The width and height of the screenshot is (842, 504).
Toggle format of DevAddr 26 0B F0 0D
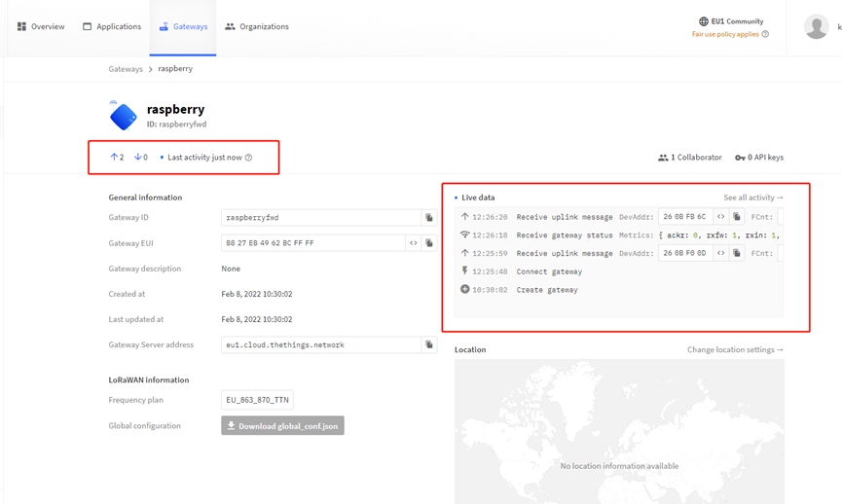coord(720,253)
